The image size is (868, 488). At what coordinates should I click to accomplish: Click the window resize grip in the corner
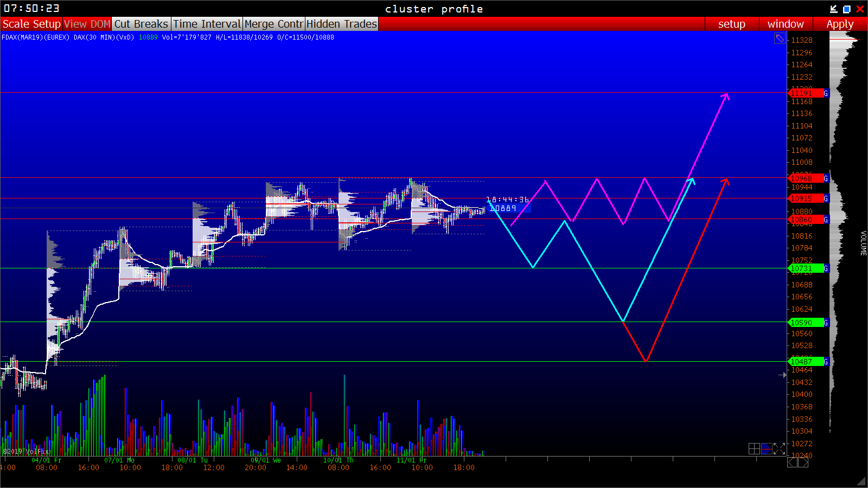pos(862,482)
